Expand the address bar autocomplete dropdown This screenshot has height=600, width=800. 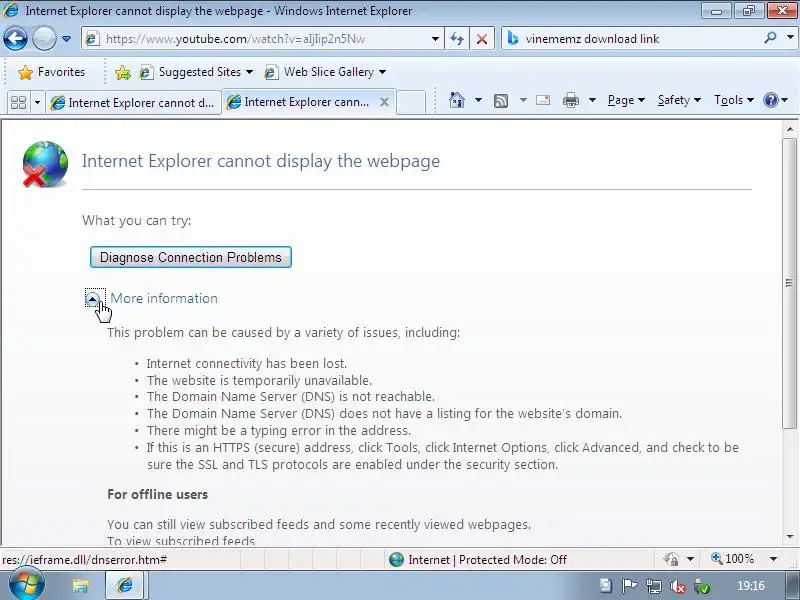[x=435, y=39]
